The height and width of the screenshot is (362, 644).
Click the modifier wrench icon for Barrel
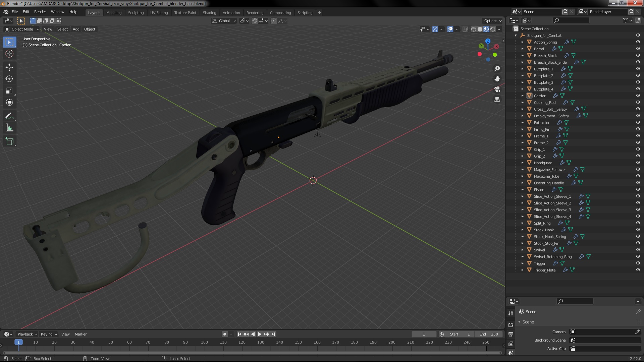coord(554,49)
